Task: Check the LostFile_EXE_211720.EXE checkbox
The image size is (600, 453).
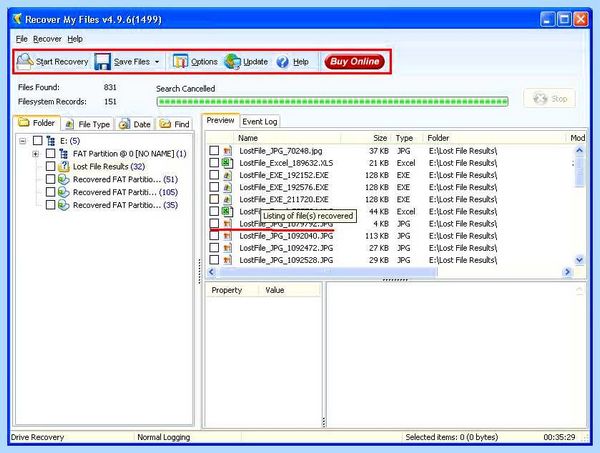Action: [214, 199]
